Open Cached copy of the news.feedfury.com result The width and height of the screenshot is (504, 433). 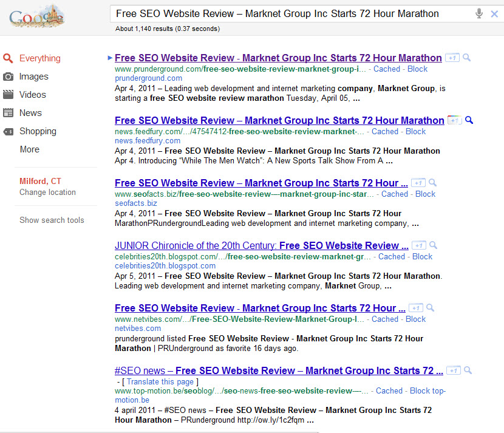coord(385,131)
